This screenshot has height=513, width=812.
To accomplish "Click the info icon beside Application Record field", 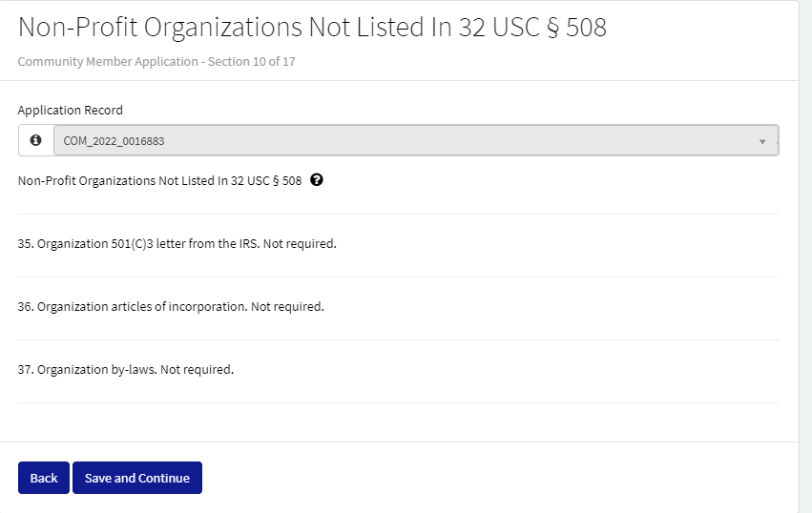I will 36,140.
